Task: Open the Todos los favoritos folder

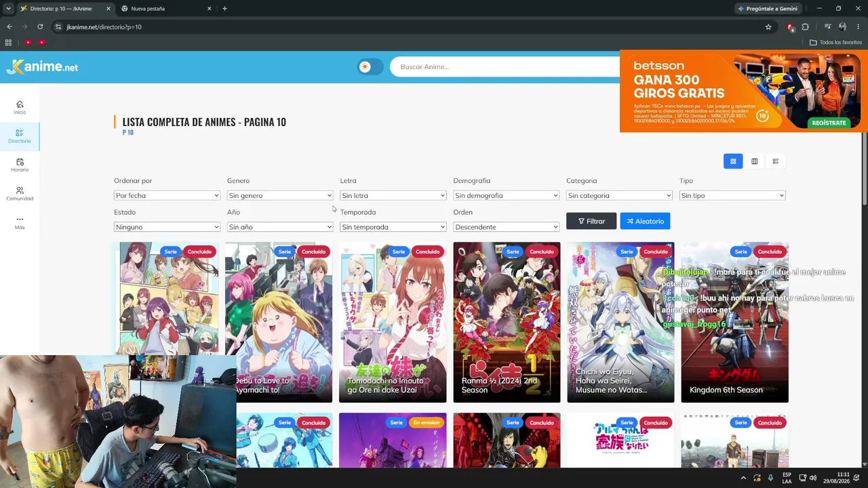Action: [x=835, y=42]
